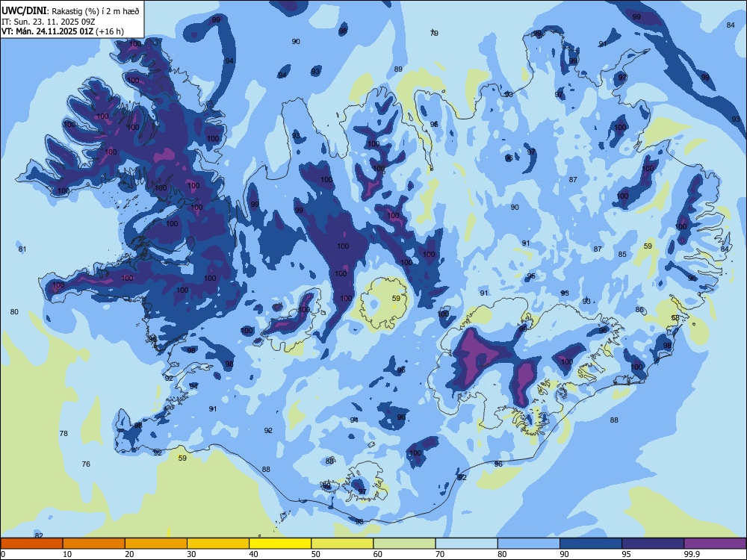Viewport: 747px width, 560px height.
Task: Click the purple above-99.9 legend band
Action: (x=715, y=544)
